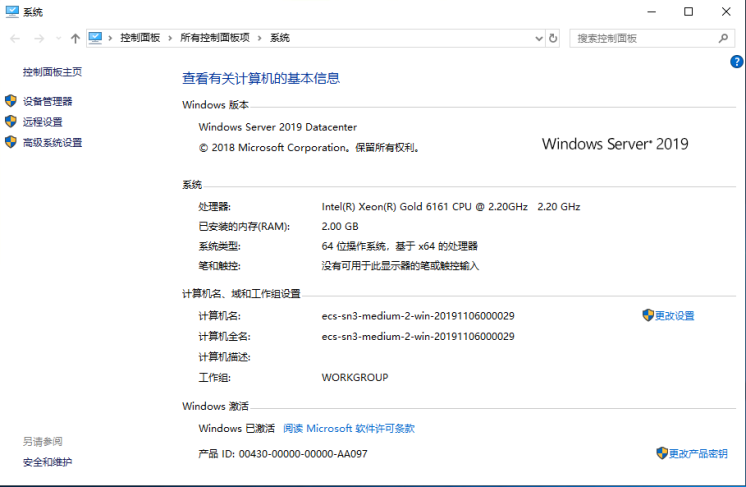Click the forward navigation arrow
Screen dimensions: 746x487
(39, 39)
